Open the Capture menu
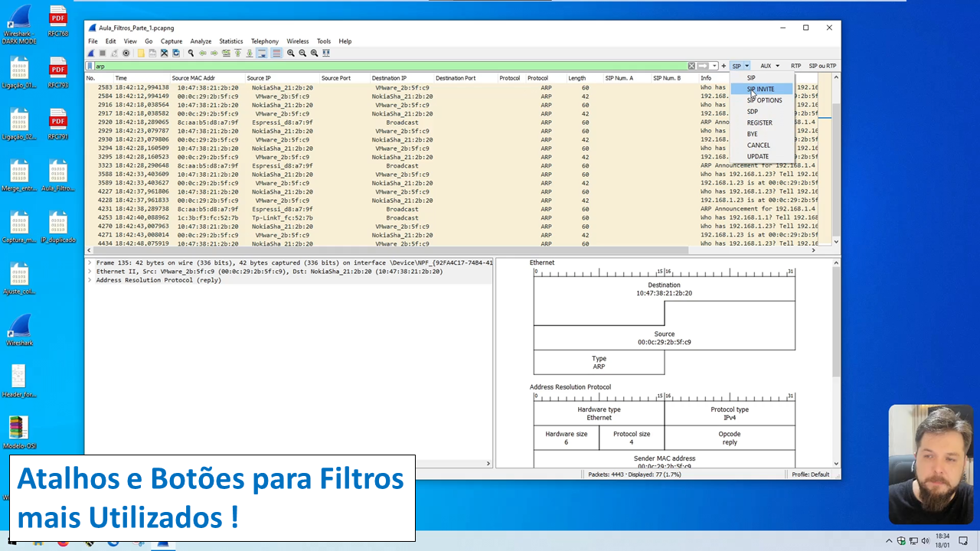Image resolution: width=980 pixels, height=551 pixels. click(x=171, y=41)
